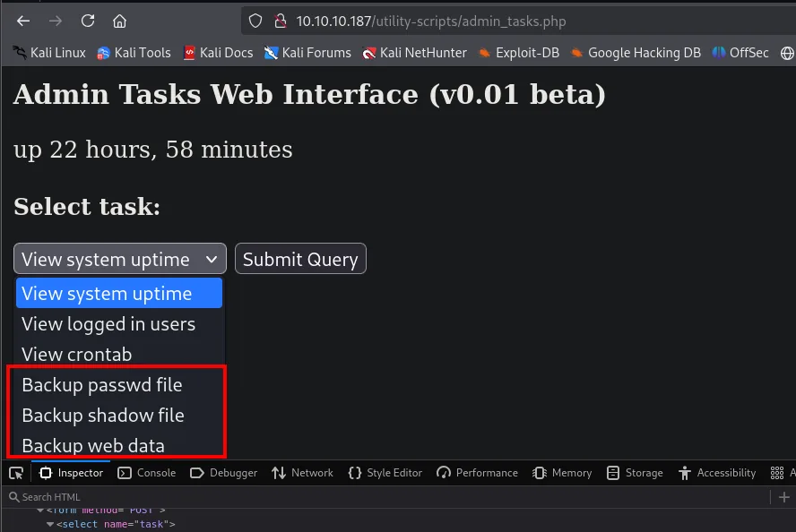This screenshot has width=796, height=532.
Task: Choose Backup web data option
Action: [119, 445]
